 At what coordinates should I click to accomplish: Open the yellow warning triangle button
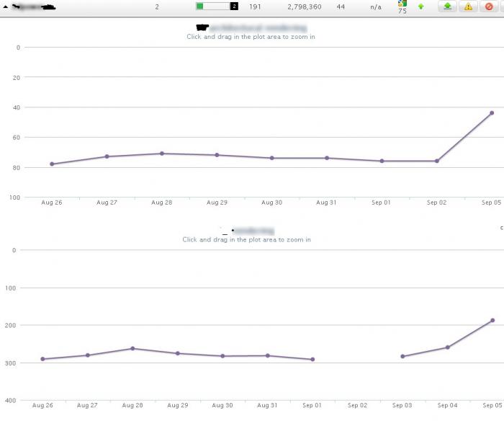(x=468, y=6)
